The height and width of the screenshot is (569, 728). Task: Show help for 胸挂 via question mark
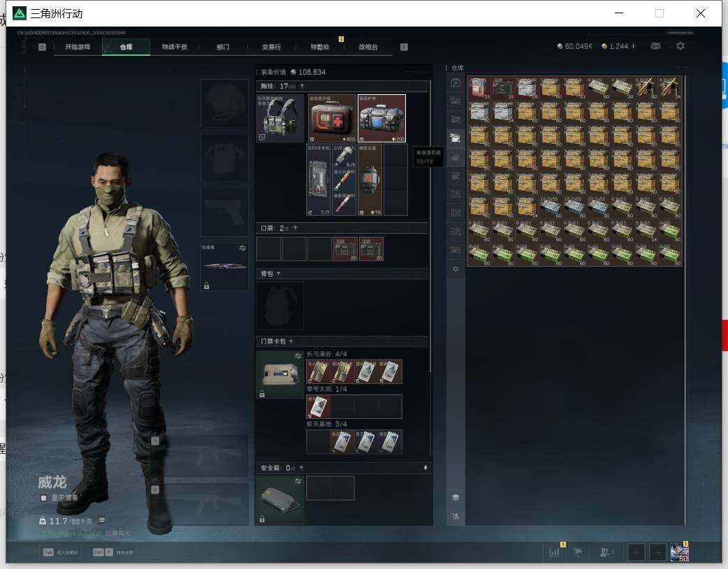(302, 87)
